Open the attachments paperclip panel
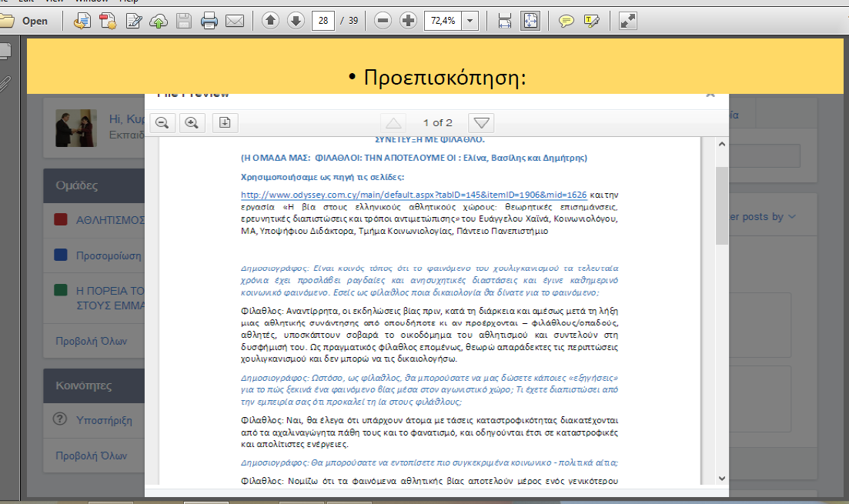849x504 pixels. tap(5, 84)
